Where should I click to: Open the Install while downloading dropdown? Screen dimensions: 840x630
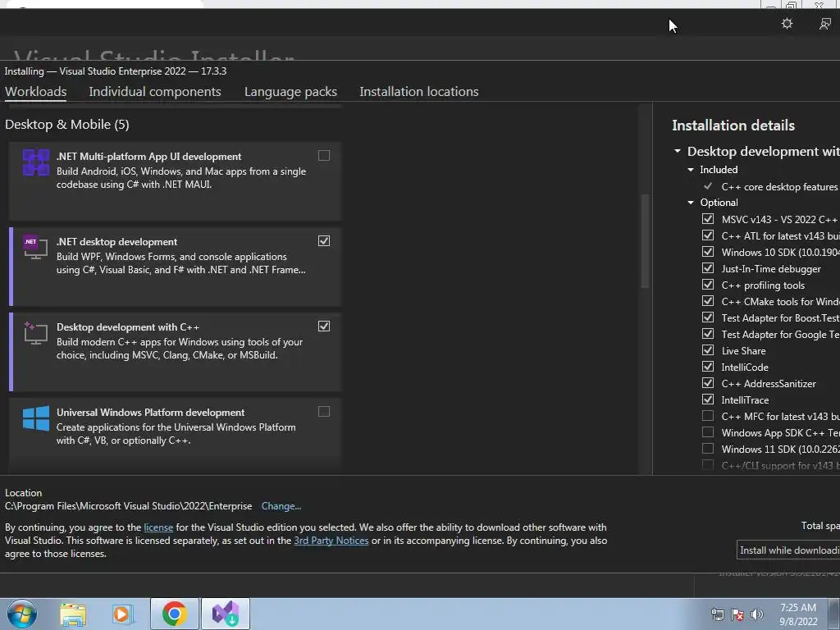pos(788,550)
